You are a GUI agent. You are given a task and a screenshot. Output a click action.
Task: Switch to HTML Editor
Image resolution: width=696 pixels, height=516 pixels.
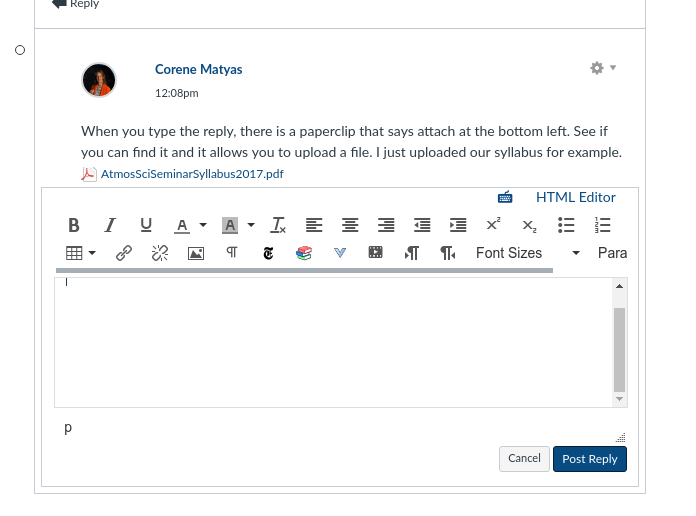click(x=576, y=197)
